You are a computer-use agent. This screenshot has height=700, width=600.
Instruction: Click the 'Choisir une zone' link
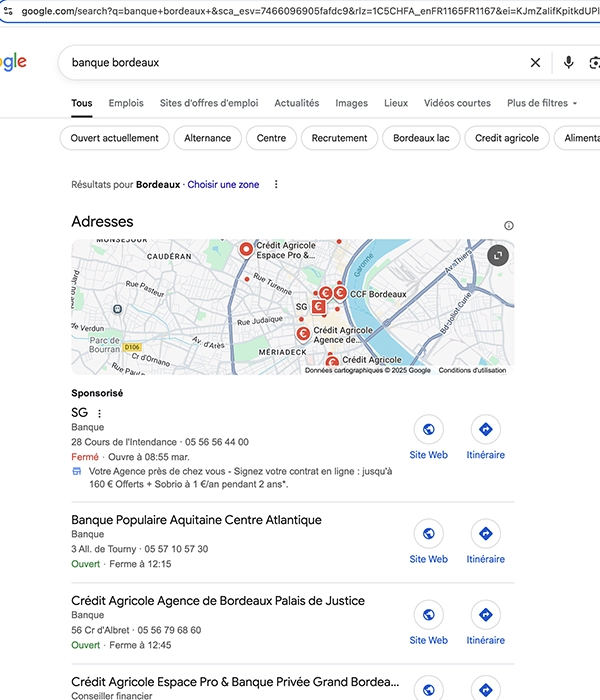click(x=223, y=184)
